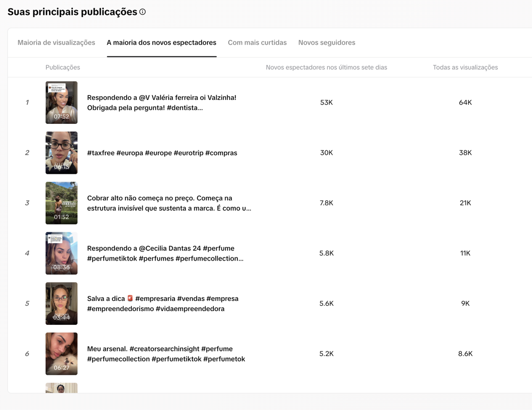Open thumbnail of video with duration 03:44
Image resolution: width=532 pixels, height=410 pixels.
click(x=61, y=303)
